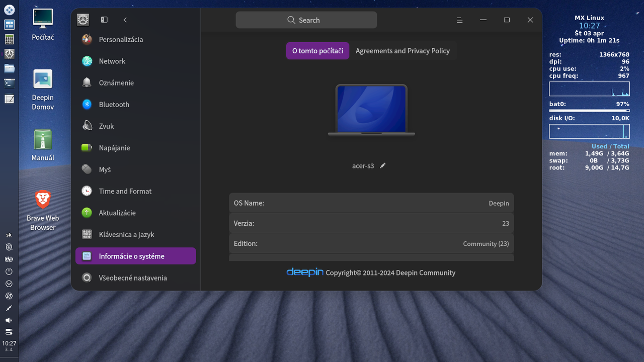This screenshot has width=644, height=362.
Task: Click the Control Center gear icon in titlebar
Action: pyautogui.click(x=83, y=20)
